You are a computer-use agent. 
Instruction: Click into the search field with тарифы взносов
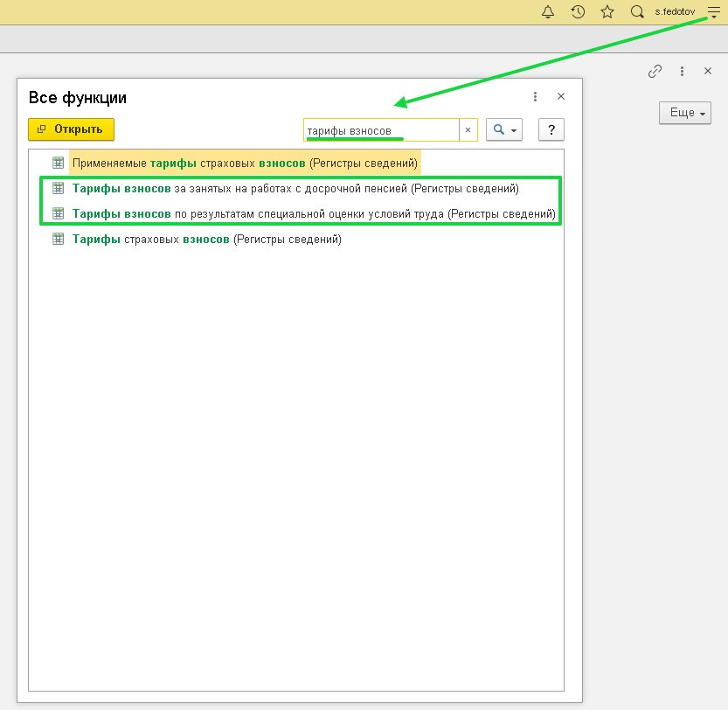click(x=382, y=130)
